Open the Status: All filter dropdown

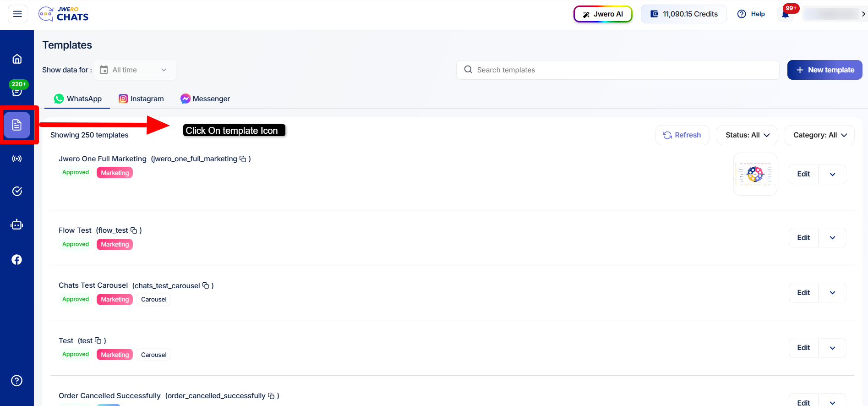747,135
